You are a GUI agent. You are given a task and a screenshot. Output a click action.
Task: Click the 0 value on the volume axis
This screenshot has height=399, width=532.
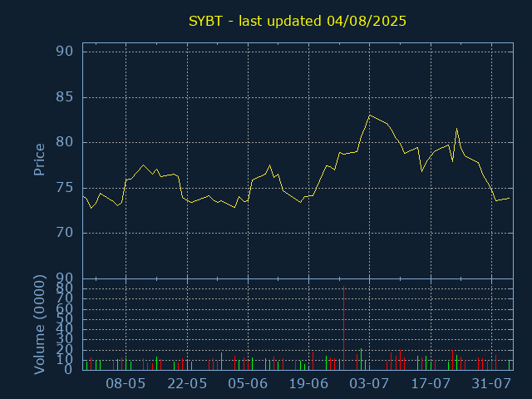[68, 369]
